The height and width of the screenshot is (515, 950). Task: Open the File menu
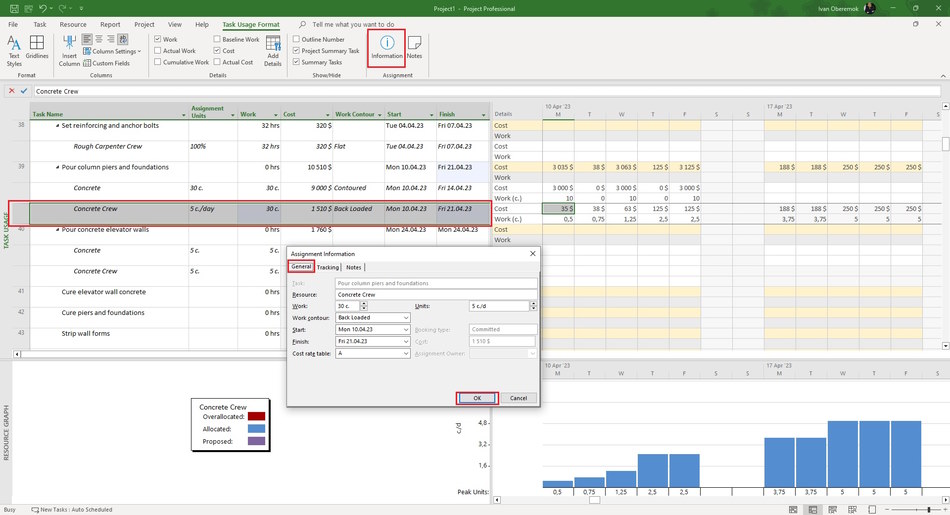(x=13, y=25)
